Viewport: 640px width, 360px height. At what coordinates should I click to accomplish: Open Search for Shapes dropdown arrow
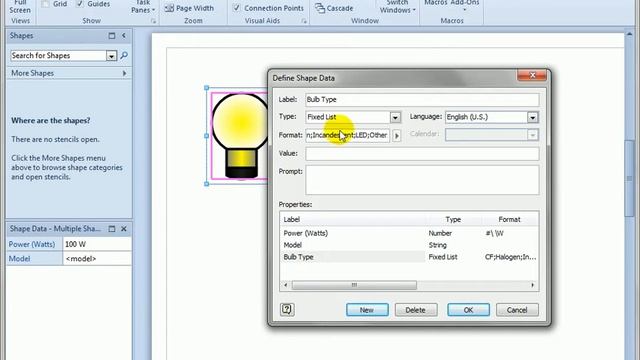[x=111, y=56]
